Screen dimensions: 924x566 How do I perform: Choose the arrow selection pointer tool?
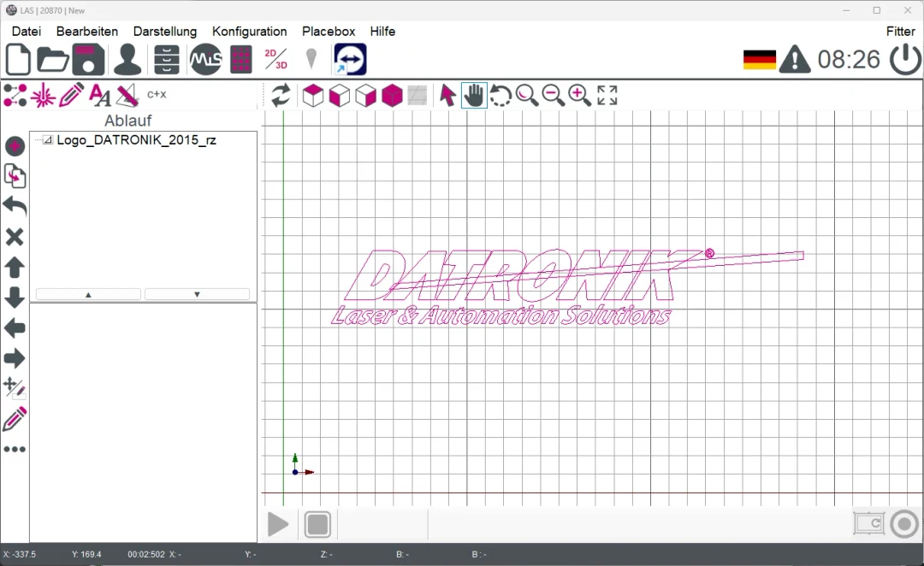click(447, 95)
